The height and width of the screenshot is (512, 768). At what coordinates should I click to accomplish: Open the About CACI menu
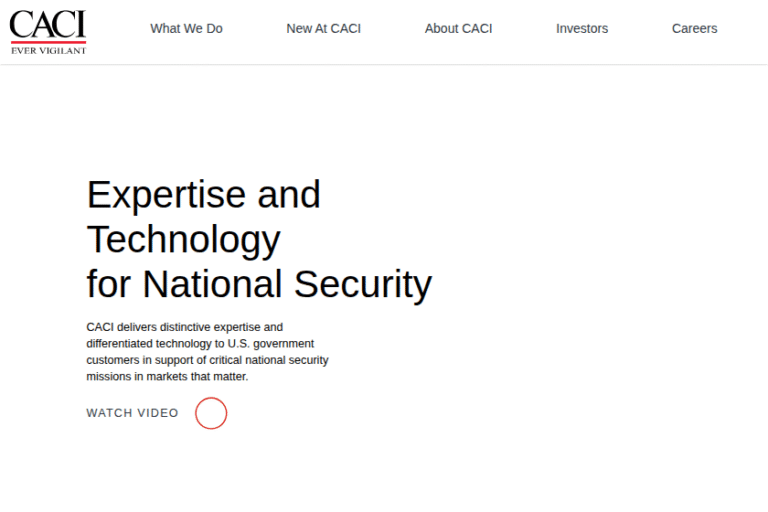click(458, 29)
